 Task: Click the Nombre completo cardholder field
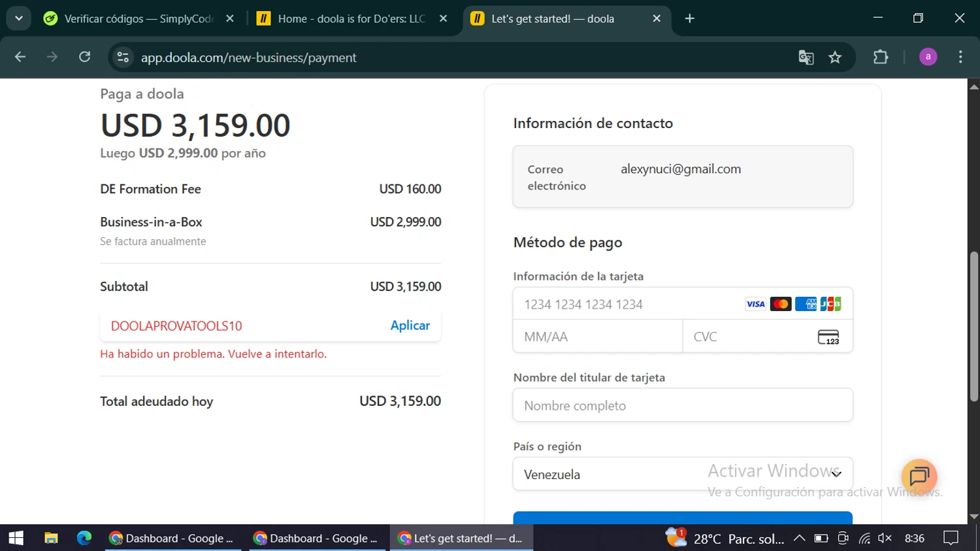pyautogui.click(x=683, y=405)
